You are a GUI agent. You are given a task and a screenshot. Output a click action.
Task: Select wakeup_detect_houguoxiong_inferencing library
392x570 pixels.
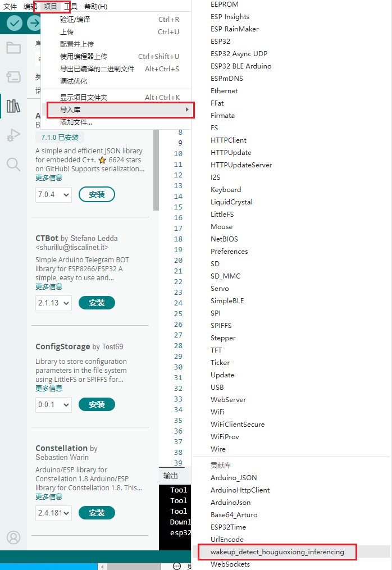tap(277, 552)
